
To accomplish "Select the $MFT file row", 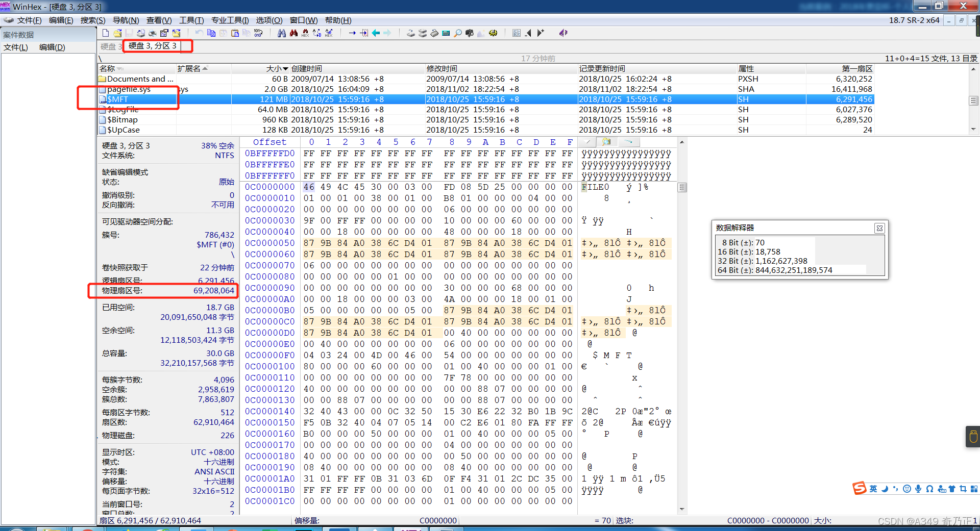I will 486,99.
